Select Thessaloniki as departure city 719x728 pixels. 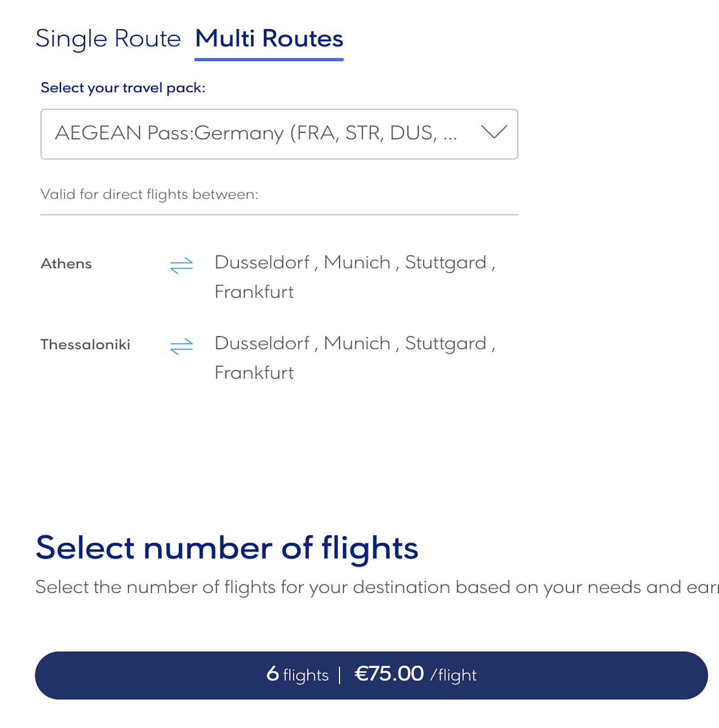click(85, 344)
